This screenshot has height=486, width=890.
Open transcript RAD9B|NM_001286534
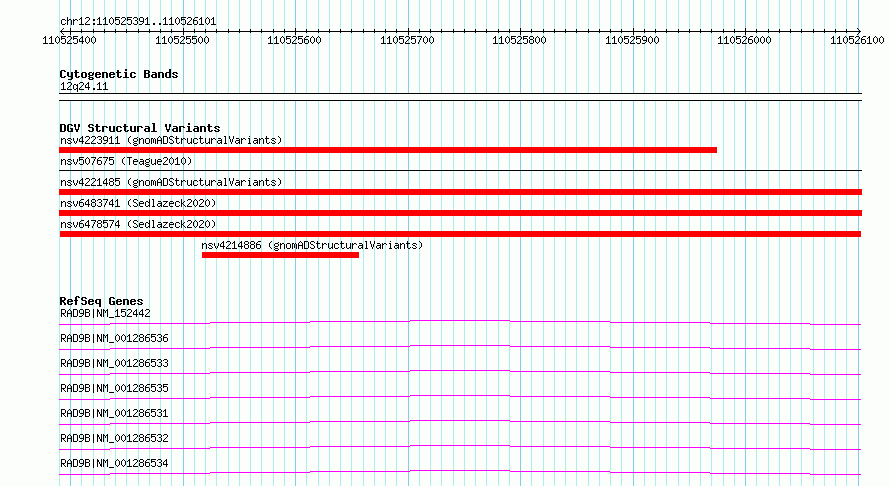(x=114, y=463)
